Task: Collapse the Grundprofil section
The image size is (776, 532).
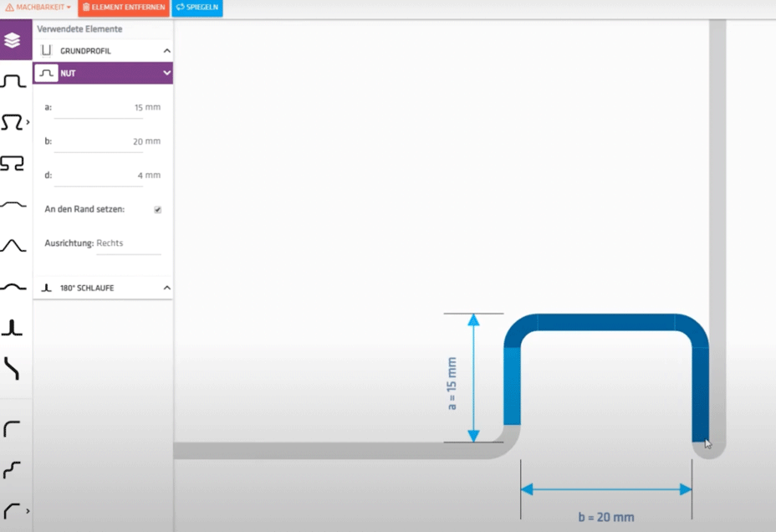Action: tap(166, 51)
